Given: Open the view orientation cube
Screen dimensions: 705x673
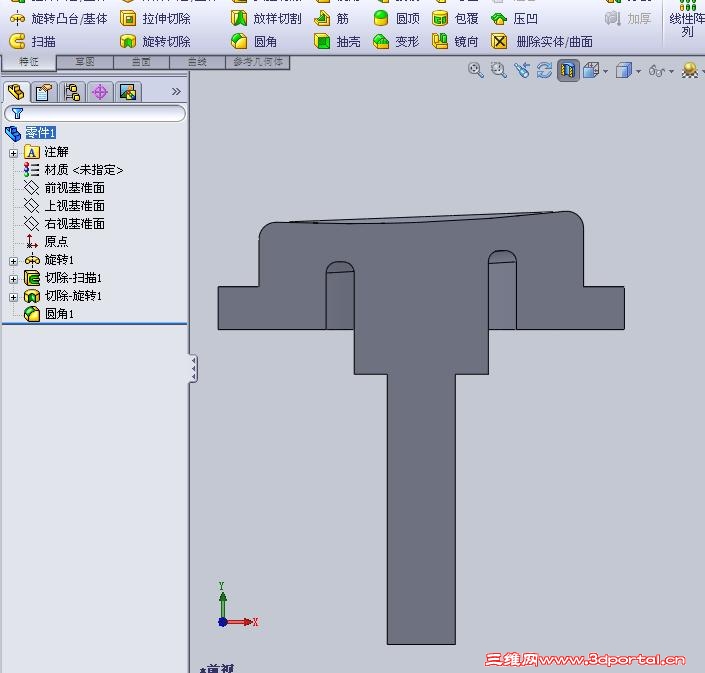Looking at the screenshot, I should tap(591, 71).
